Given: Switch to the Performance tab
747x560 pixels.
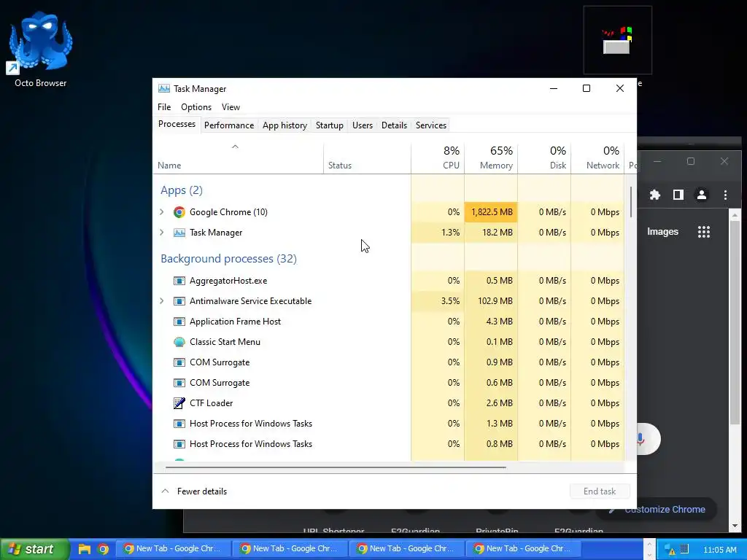Looking at the screenshot, I should tap(228, 125).
